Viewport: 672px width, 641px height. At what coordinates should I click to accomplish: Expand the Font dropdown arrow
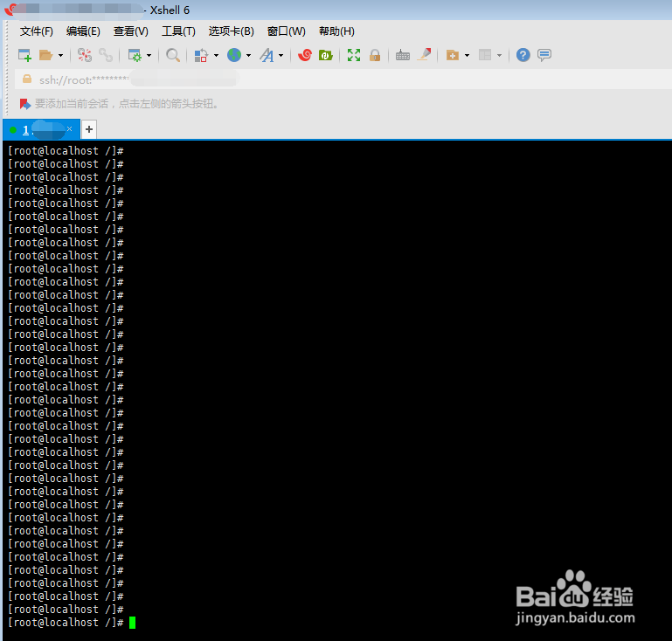click(281, 55)
